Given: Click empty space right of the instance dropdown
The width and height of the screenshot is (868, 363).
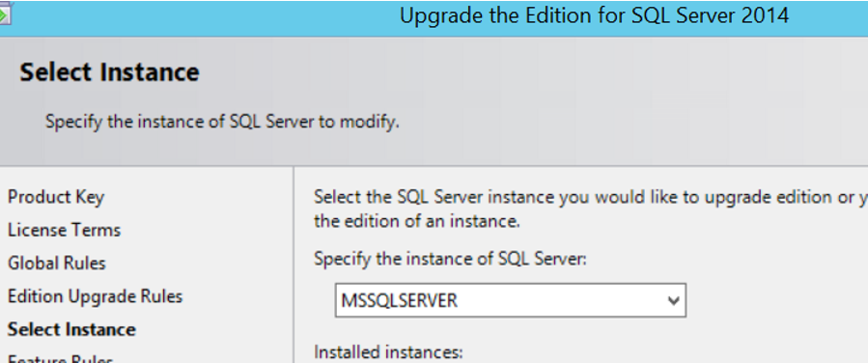Looking at the screenshot, I should coord(775,300).
